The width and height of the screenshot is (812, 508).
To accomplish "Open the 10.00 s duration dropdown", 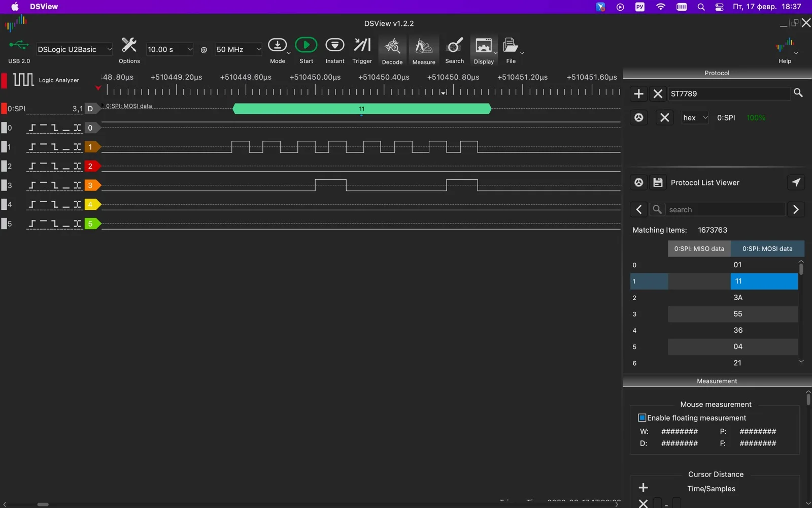I will click(170, 49).
